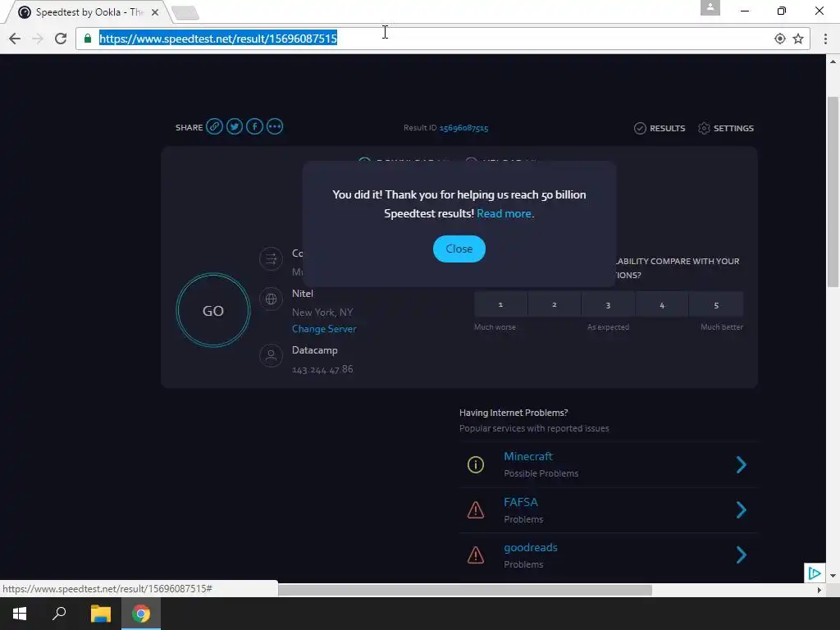
Task: Open Speedtest Settings
Action: (726, 128)
